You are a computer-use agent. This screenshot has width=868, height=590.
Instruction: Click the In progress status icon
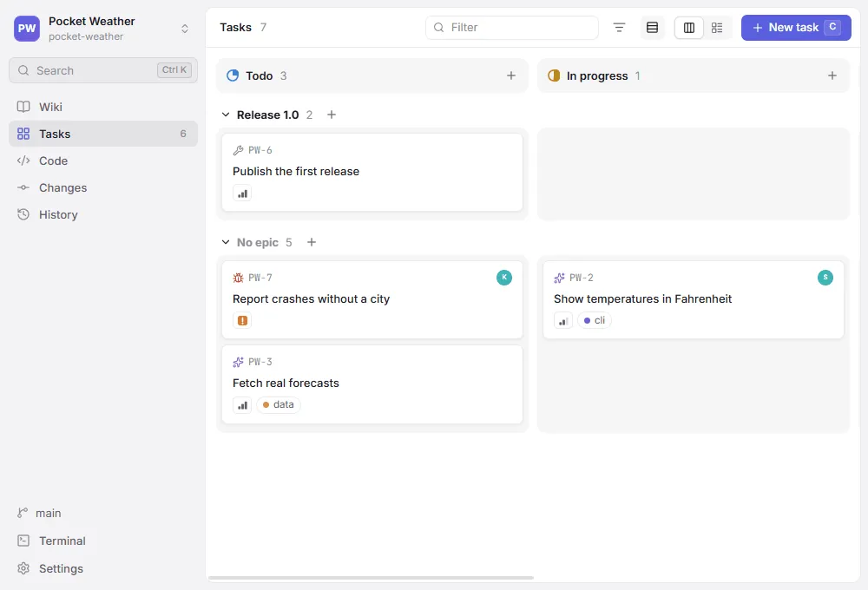click(x=554, y=75)
